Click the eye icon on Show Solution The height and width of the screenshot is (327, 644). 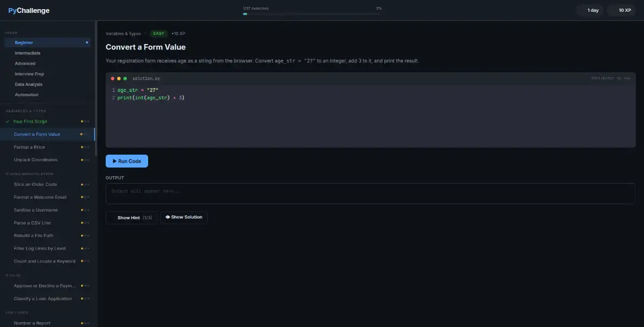click(x=167, y=217)
